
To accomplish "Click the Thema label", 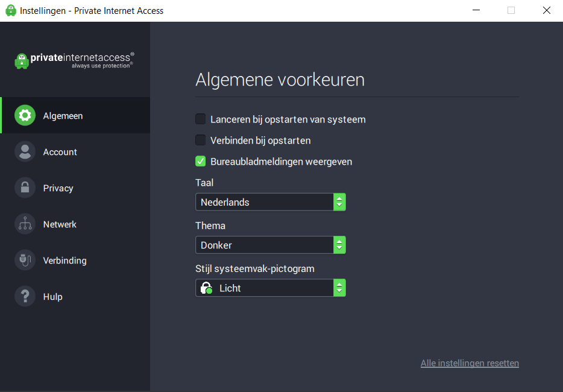I will (210, 226).
